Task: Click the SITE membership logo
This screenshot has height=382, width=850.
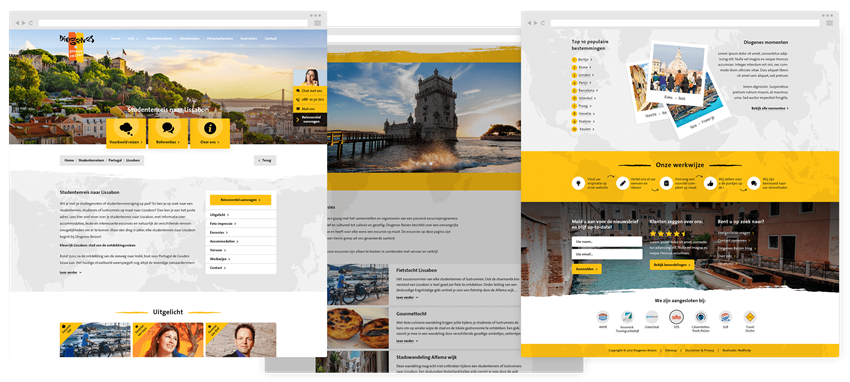Action: [676, 316]
